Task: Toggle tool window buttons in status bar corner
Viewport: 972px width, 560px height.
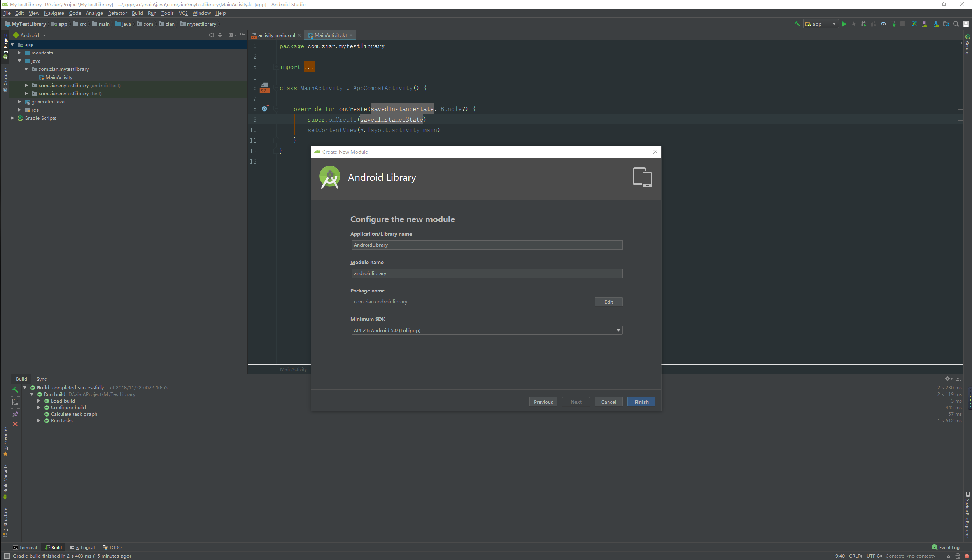Action: [x=7, y=556]
